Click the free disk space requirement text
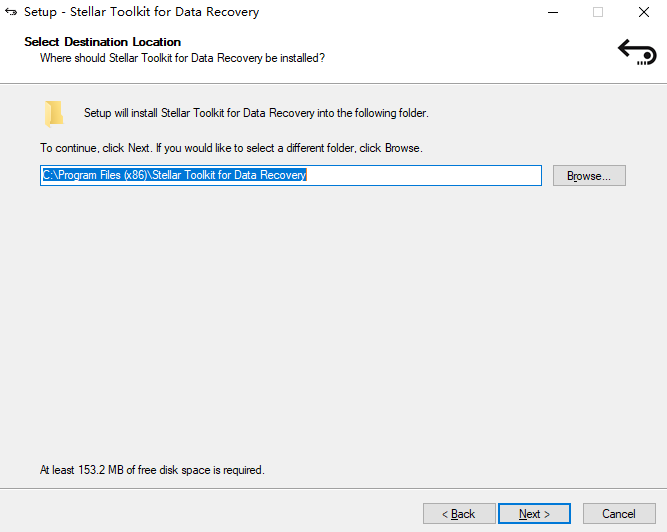The image size is (667, 532). coord(152,469)
